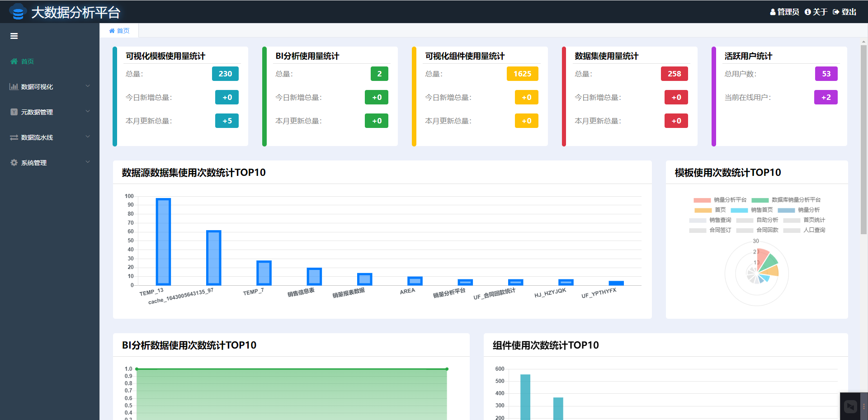Click the 元数据管理 sidebar icon
The height and width of the screenshot is (420, 868).
click(x=14, y=112)
